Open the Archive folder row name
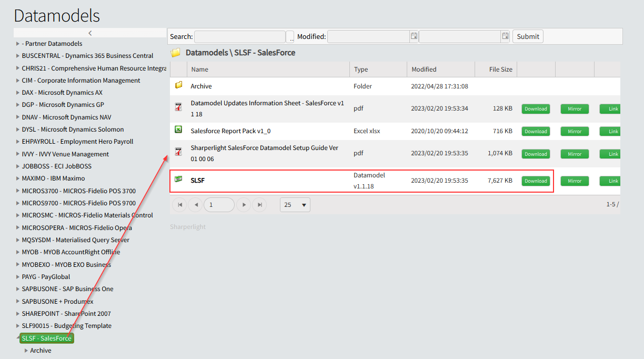The width and height of the screenshot is (644, 359). click(x=201, y=86)
